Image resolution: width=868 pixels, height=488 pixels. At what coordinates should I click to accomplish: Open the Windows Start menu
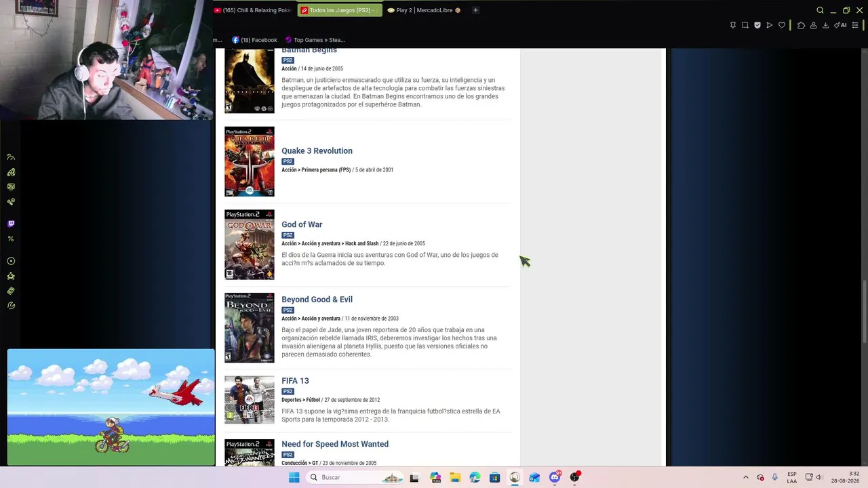click(x=294, y=477)
